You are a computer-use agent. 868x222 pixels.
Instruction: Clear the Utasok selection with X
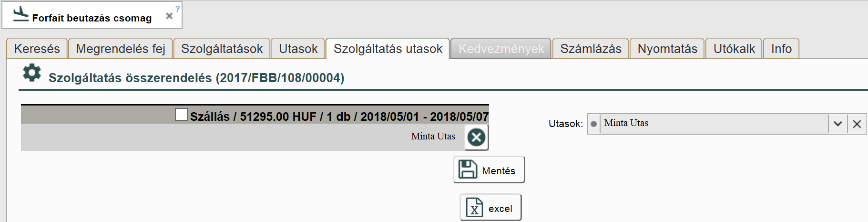(x=857, y=124)
